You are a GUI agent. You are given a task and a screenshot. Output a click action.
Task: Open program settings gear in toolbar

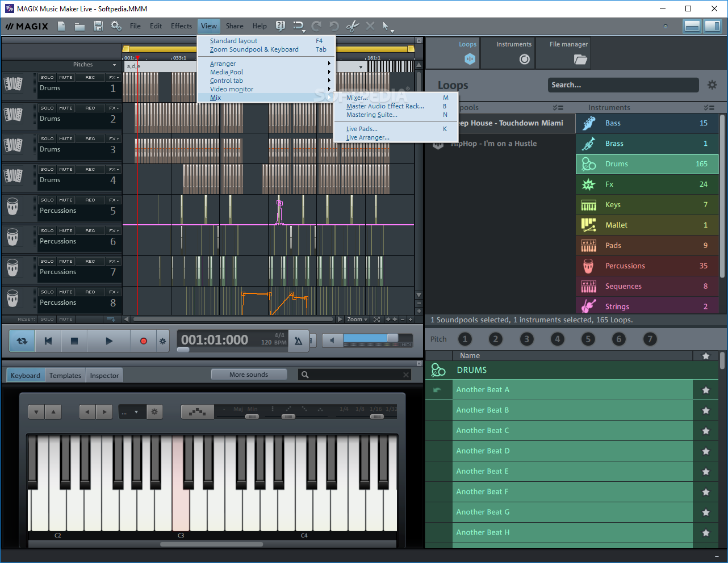pos(116,26)
